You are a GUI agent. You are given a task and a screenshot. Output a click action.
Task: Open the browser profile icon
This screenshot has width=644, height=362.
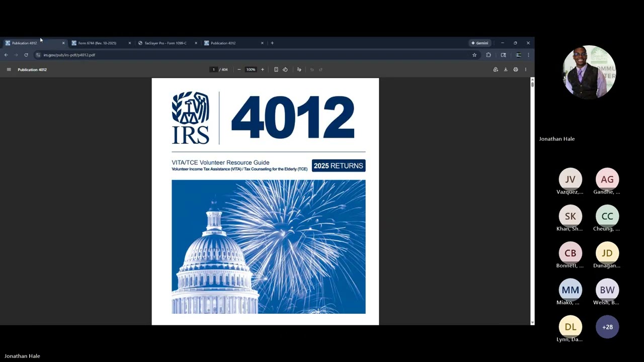(519, 55)
